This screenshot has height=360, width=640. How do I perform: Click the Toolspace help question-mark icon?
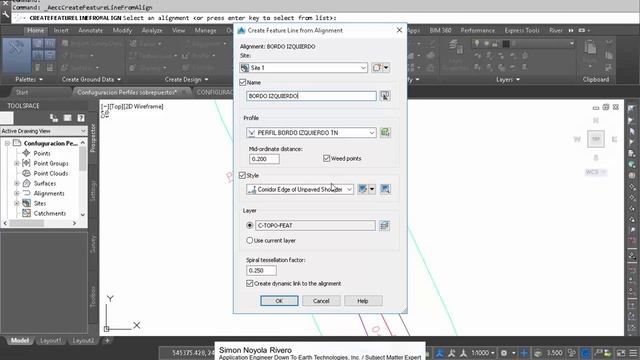pyautogui.click(x=81, y=118)
